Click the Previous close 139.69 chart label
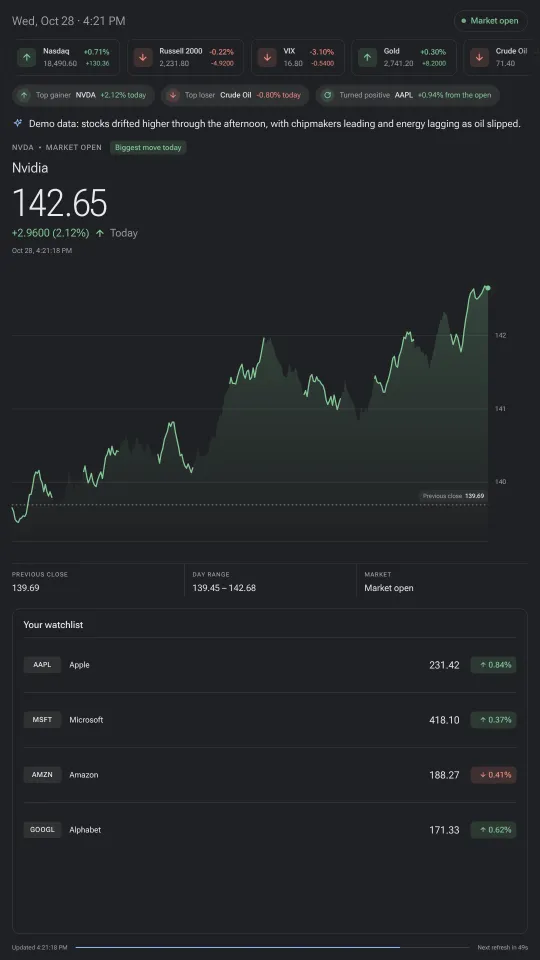540x960 pixels. pyautogui.click(x=454, y=496)
